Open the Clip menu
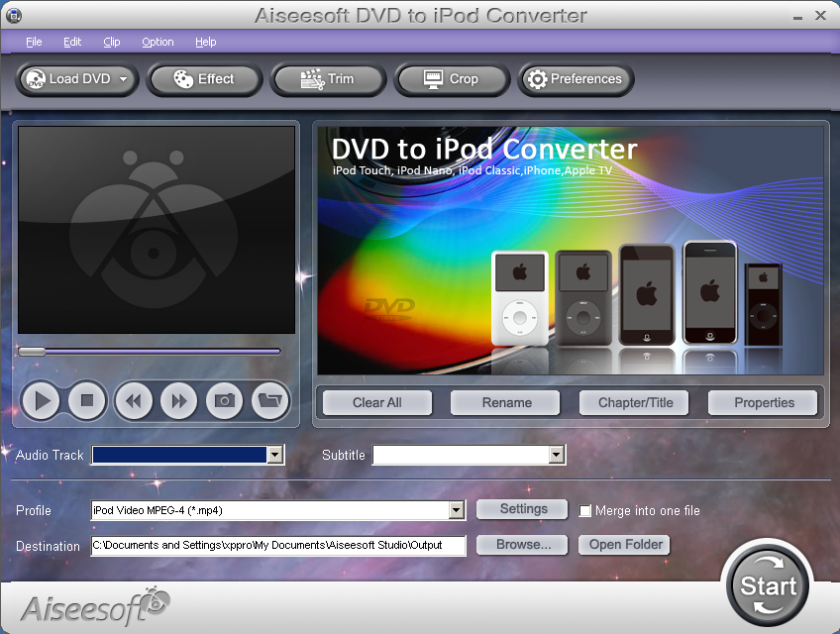This screenshot has width=840, height=634. pyautogui.click(x=111, y=42)
